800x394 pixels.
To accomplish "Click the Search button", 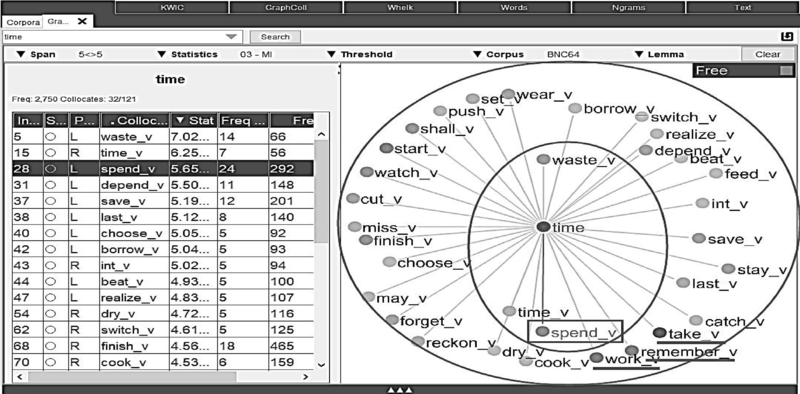I will tap(275, 37).
